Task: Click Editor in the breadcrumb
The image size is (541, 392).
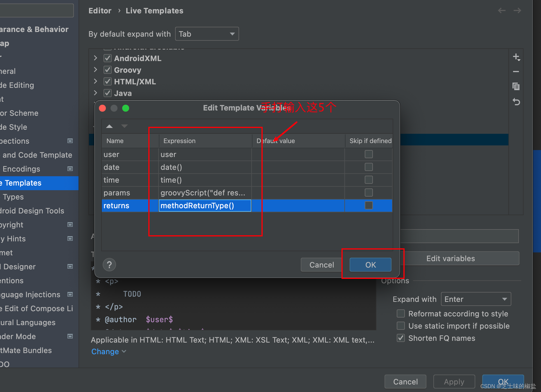Action: tap(100, 11)
